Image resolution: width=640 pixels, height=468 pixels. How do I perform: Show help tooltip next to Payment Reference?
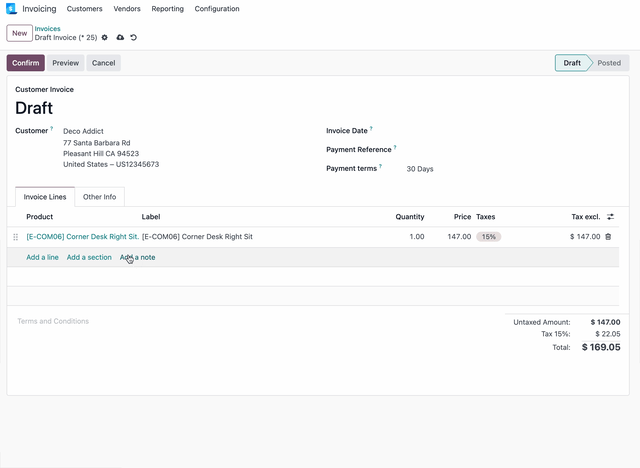[x=395, y=147]
